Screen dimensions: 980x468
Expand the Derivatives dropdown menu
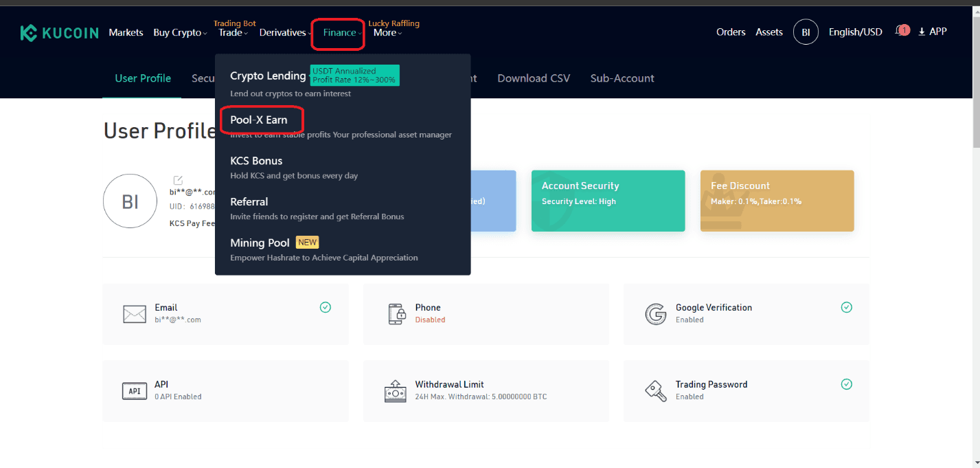click(285, 32)
